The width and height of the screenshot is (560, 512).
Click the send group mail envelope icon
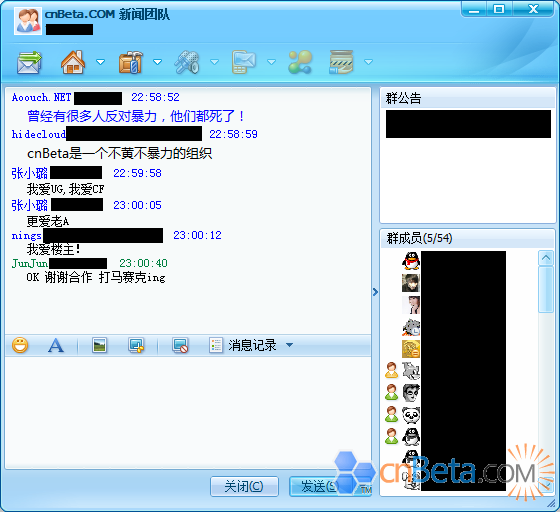click(x=29, y=62)
